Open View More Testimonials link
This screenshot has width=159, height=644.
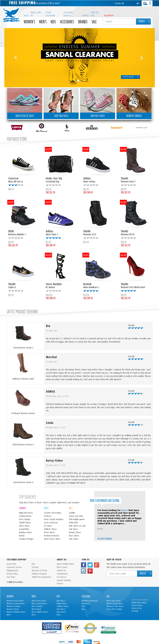[x=105, y=539]
